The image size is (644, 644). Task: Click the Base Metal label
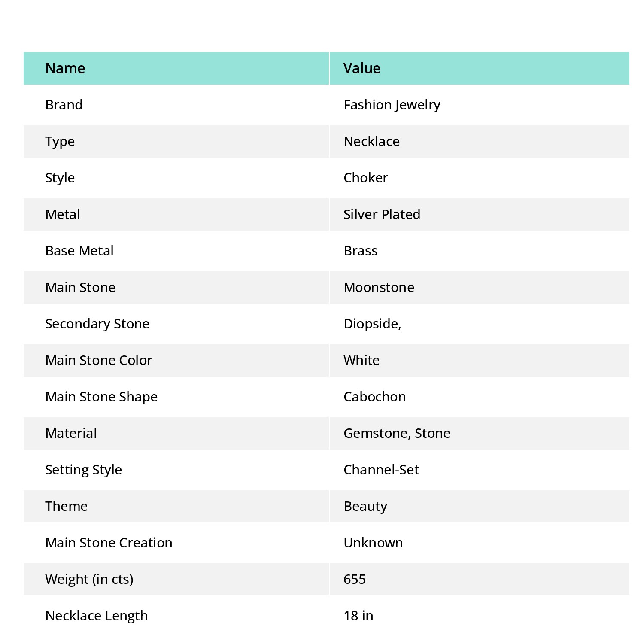tap(79, 251)
